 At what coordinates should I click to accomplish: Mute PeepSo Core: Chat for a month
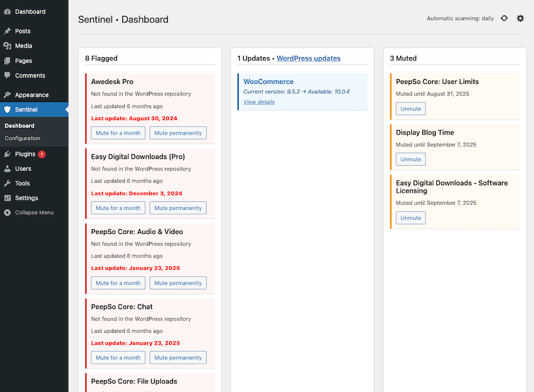(x=118, y=358)
